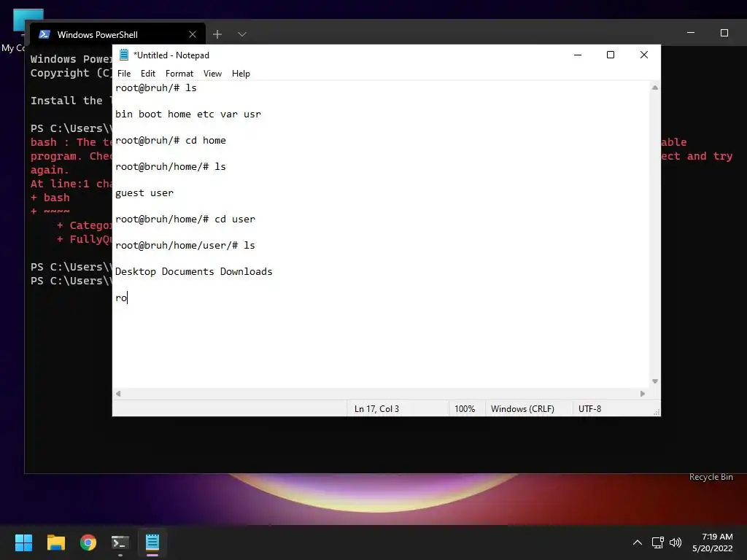Close the Windows PowerShell tab

click(x=193, y=34)
